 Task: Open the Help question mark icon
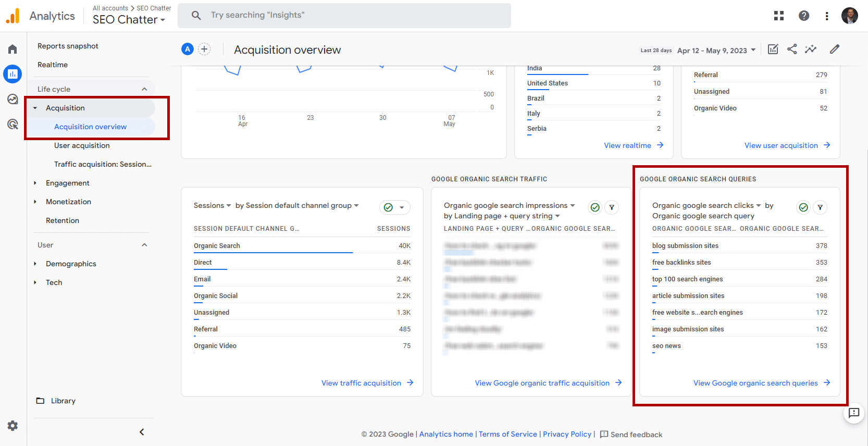(804, 16)
